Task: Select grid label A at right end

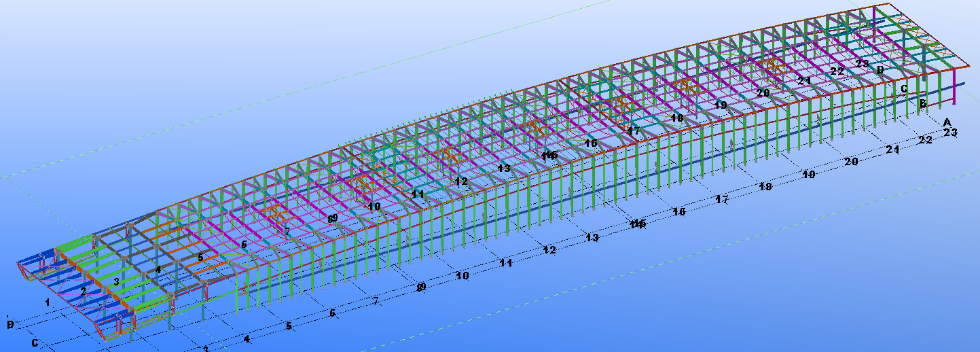Action: 947,122
